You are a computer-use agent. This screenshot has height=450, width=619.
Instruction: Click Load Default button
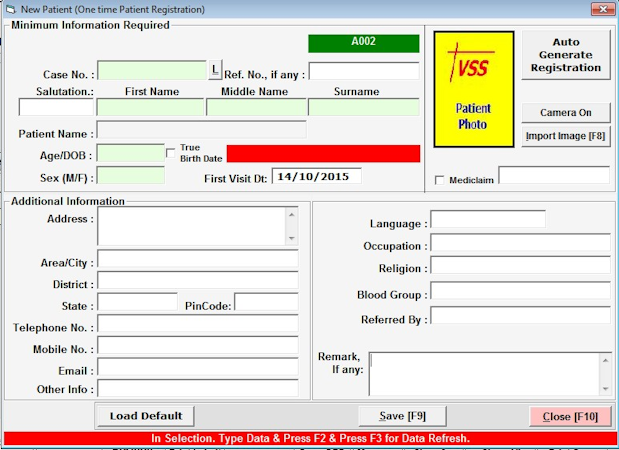pyautogui.click(x=146, y=416)
